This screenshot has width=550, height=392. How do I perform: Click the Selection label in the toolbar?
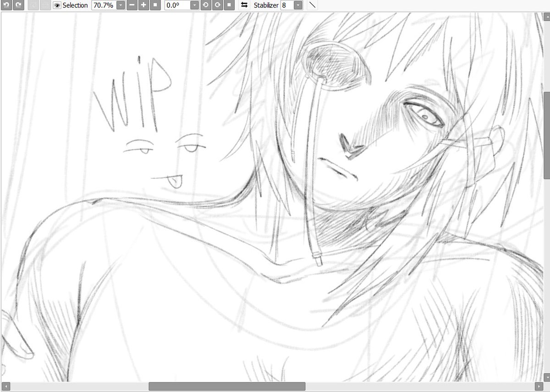(75, 6)
